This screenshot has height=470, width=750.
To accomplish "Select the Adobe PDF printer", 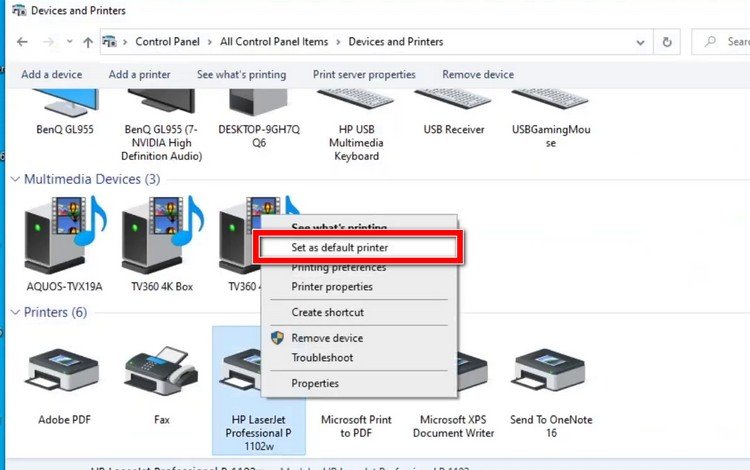I will click(64, 387).
